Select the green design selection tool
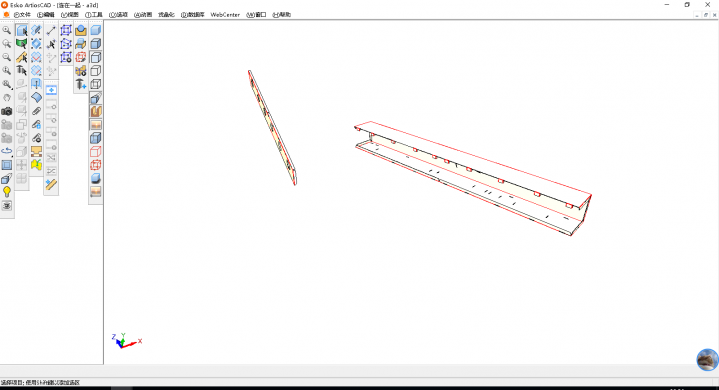The height and width of the screenshot is (390, 719). tap(22, 44)
